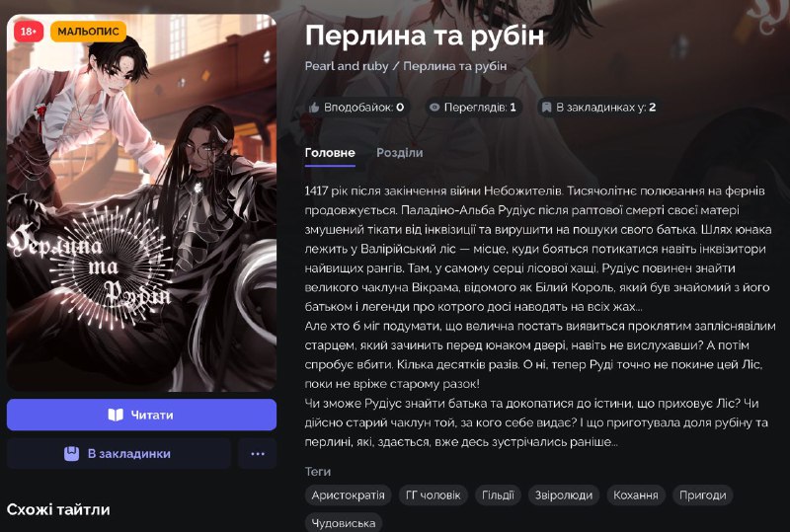Select the ГГ чоловік tag
The image size is (790, 532).
coord(434,495)
